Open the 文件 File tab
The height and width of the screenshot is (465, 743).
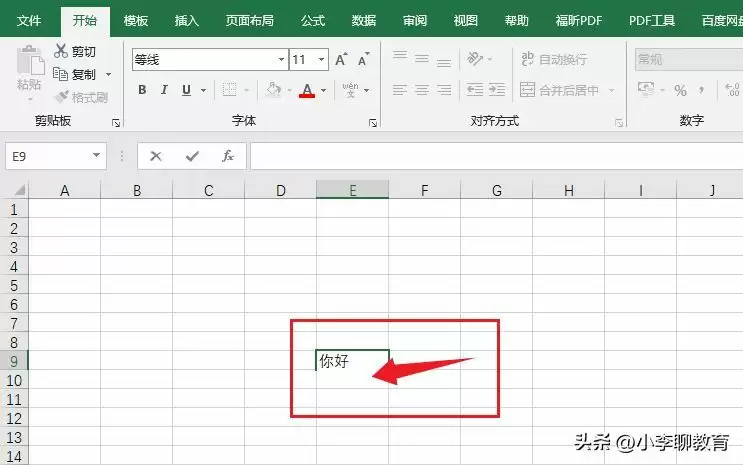29,20
